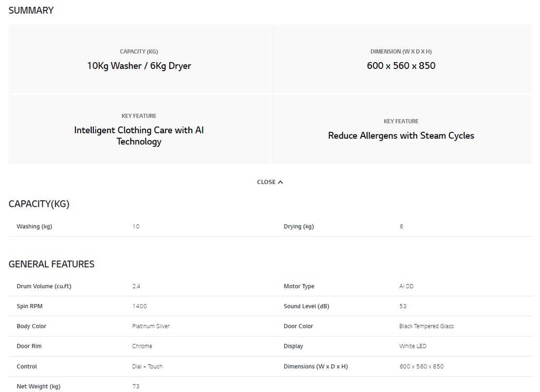This screenshot has width=540, height=392.
Task: Click the Sound Level (dB) label
Action: point(306,306)
